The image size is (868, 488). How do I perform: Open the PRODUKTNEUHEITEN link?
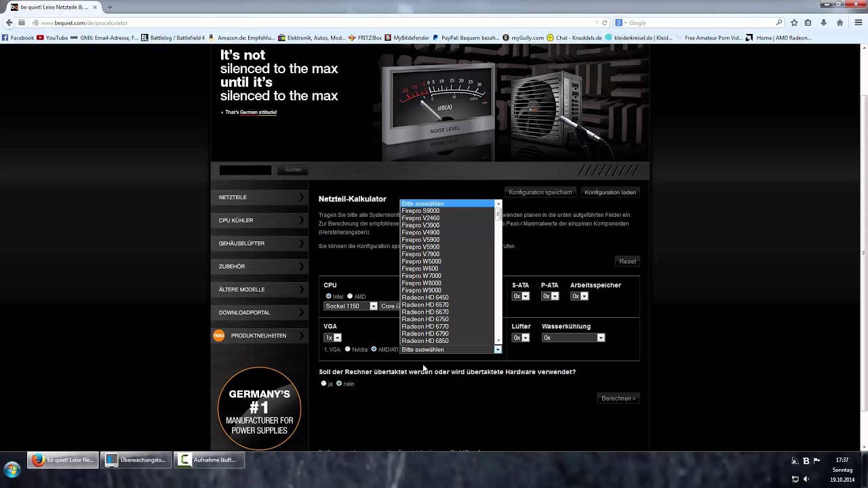point(258,335)
